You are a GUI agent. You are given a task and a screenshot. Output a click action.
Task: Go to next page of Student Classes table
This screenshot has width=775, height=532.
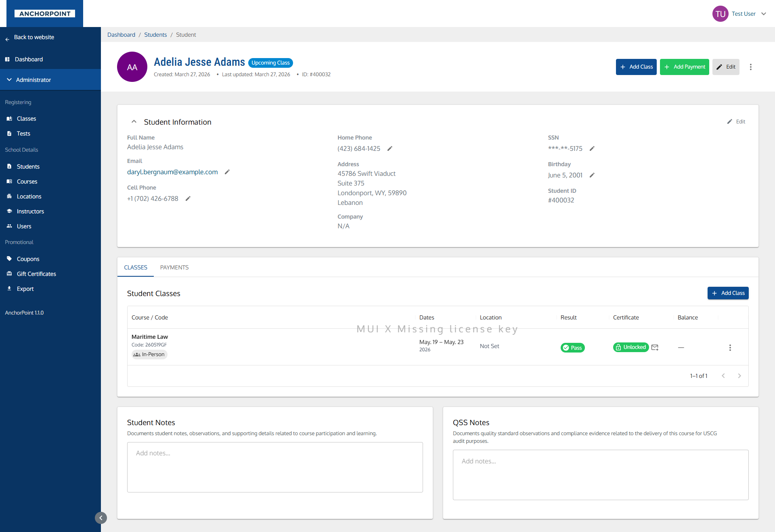(739, 376)
